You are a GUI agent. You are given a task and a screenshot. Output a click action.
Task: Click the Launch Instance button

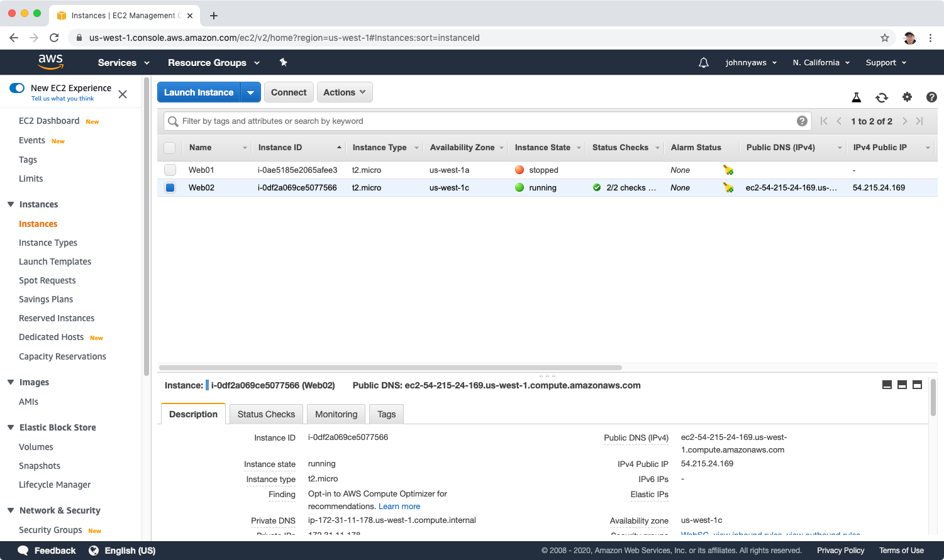coord(199,92)
